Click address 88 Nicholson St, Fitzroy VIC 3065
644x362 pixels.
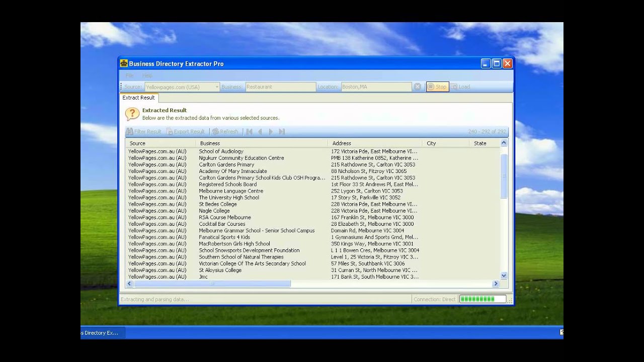pyautogui.click(x=369, y=171)
